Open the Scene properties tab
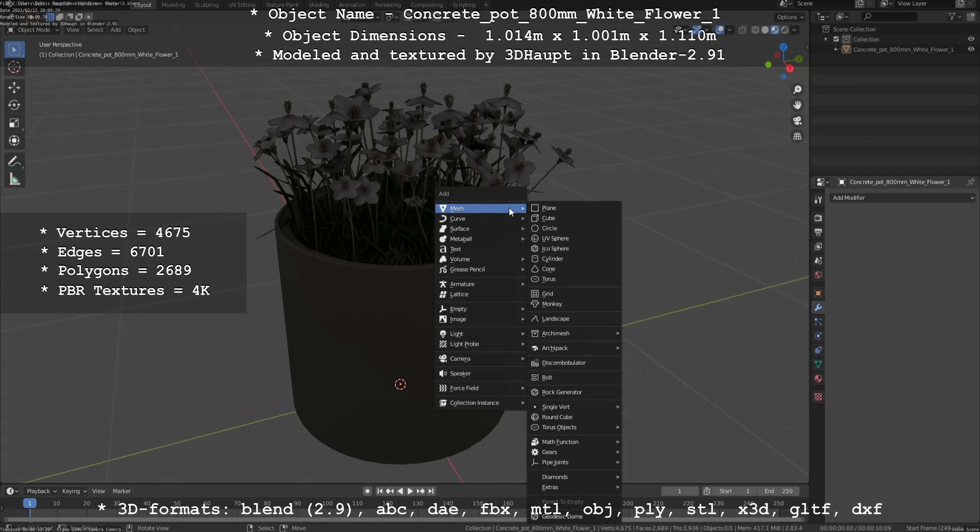 (818, 261)
